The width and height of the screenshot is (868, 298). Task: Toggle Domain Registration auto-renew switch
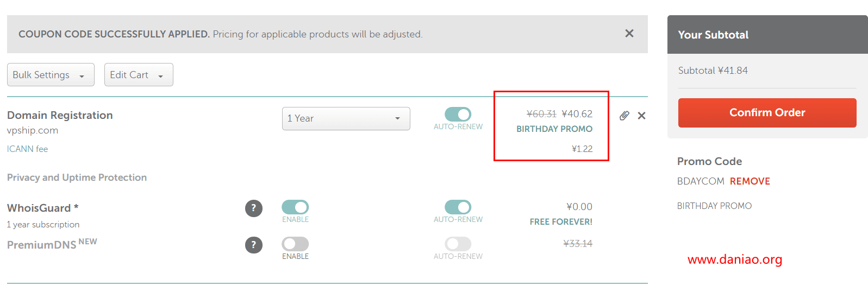458,115
